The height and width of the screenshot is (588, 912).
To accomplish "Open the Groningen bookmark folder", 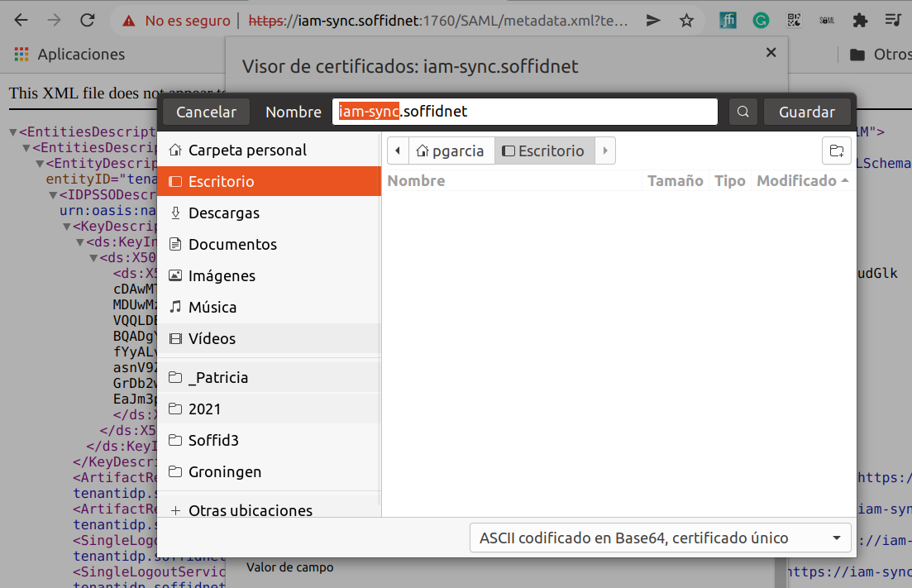I will coord(270,471).
